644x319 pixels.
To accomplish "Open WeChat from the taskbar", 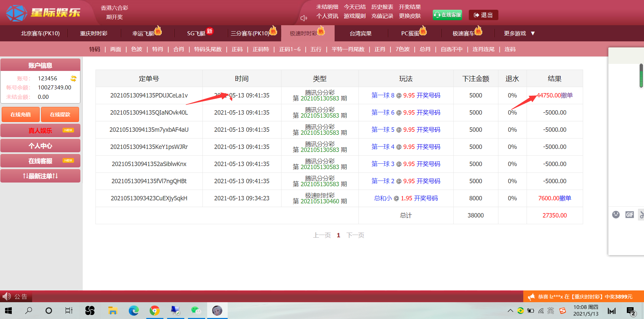I will (x=196, y=311).
